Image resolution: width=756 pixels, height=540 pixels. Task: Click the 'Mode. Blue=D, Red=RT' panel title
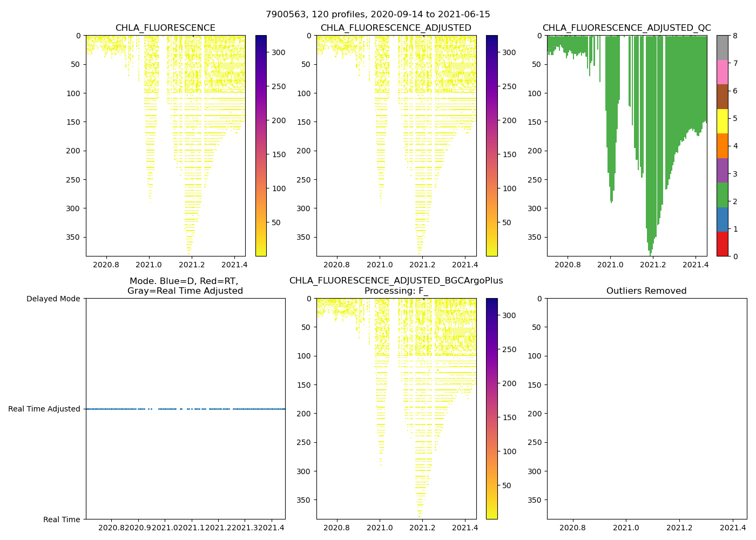(185, 281)
